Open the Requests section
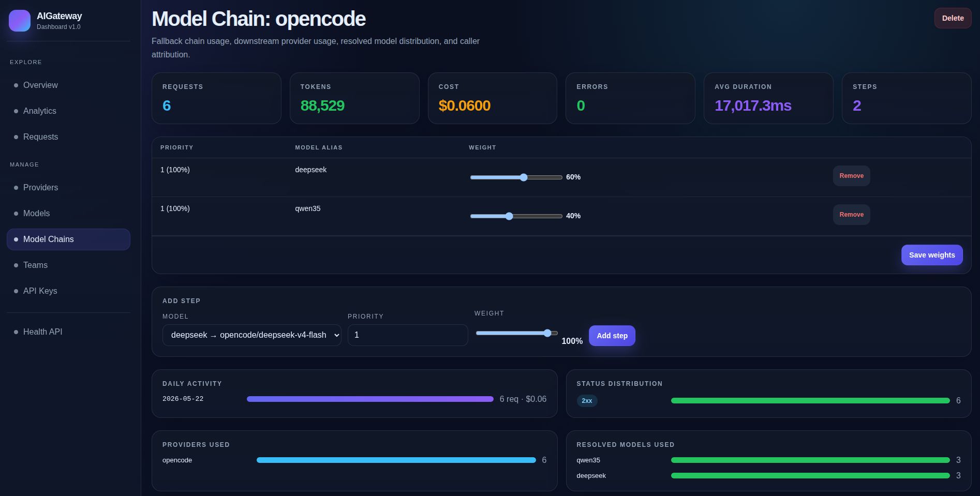Image resolution: width=980 pixels, height=496 pixels. point(68,137)
